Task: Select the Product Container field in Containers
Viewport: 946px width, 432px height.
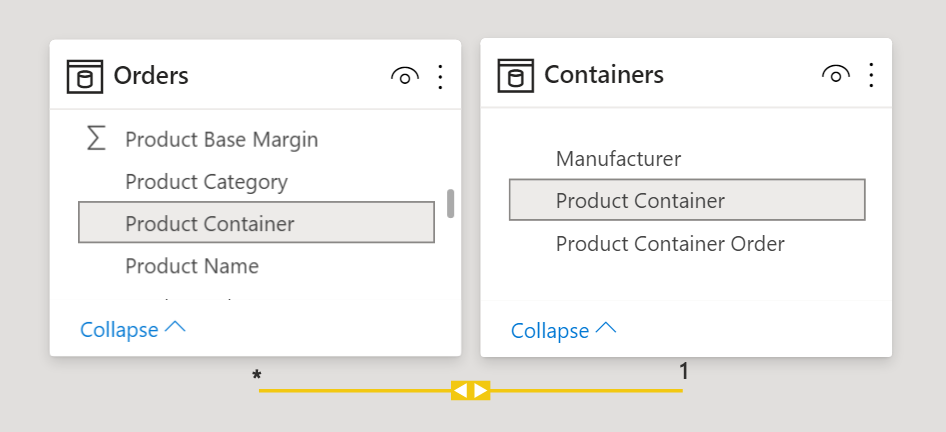Action: 687,200
